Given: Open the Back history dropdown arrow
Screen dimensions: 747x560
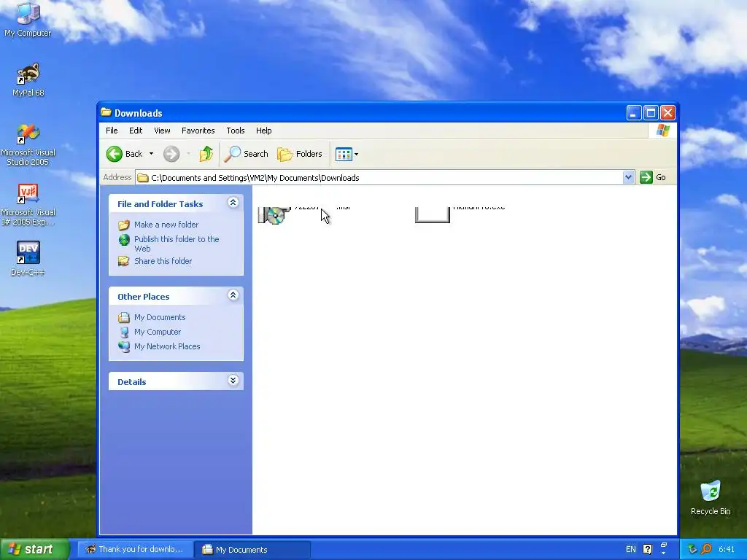Looking at the screenshot, I should [152, 154].
